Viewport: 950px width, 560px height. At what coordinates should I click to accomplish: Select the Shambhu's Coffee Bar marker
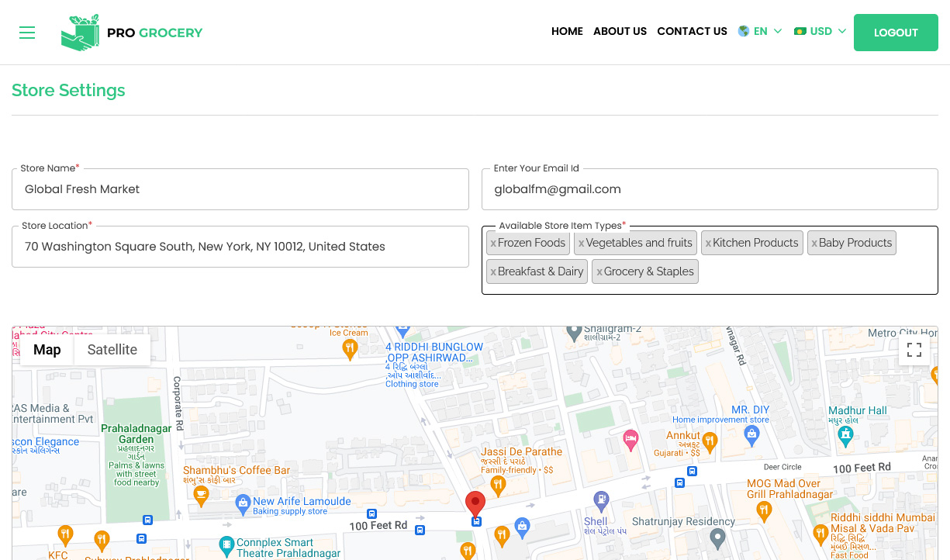pyautogui.click(x=202, y=495)
